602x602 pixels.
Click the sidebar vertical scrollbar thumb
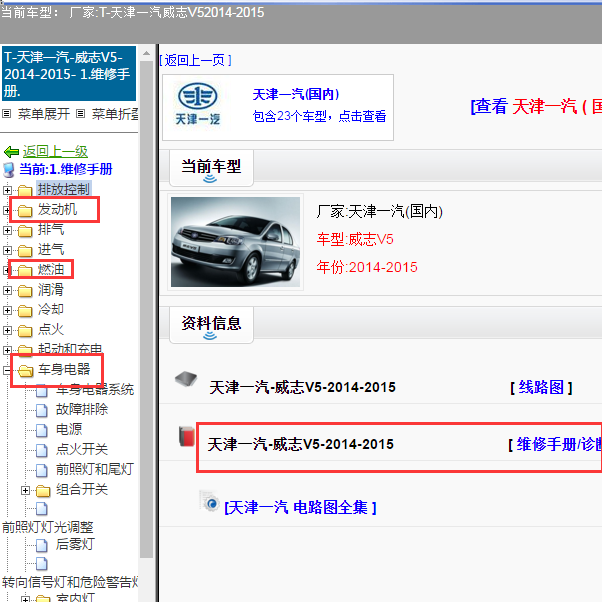(146, 309)
